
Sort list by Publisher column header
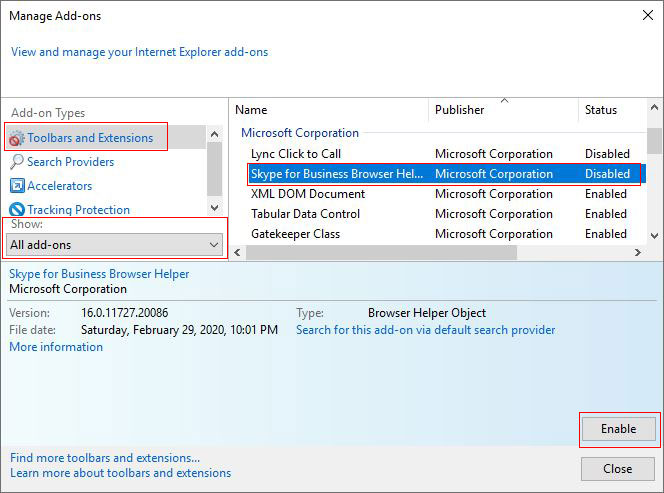coord(504,110)
